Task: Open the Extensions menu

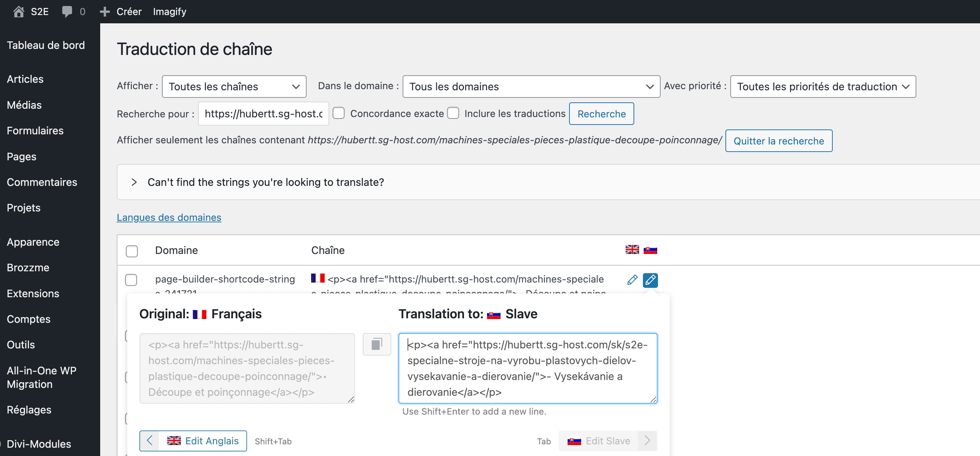Action: tap(33, 293)
